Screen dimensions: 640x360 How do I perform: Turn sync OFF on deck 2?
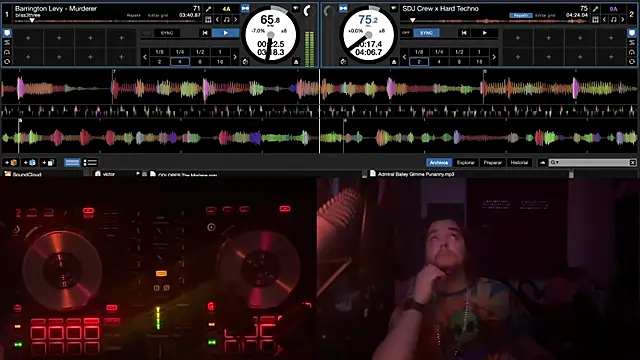(406, 33)
